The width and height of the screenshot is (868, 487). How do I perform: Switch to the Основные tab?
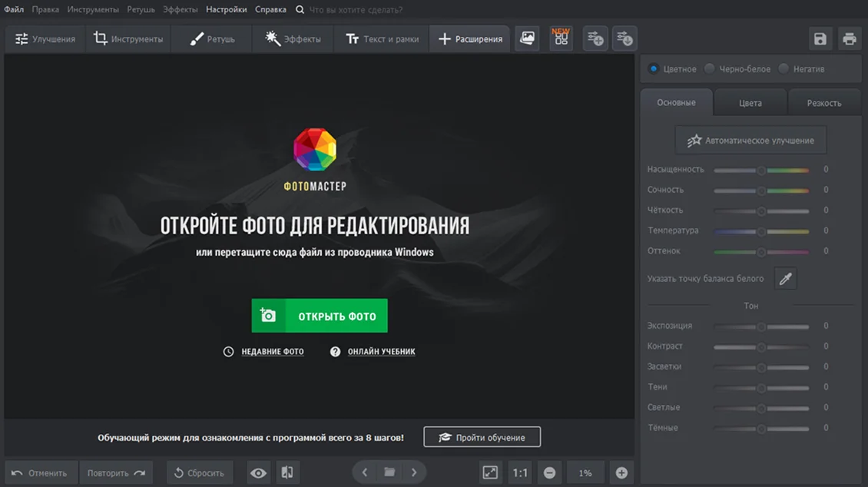coord(677,102)
